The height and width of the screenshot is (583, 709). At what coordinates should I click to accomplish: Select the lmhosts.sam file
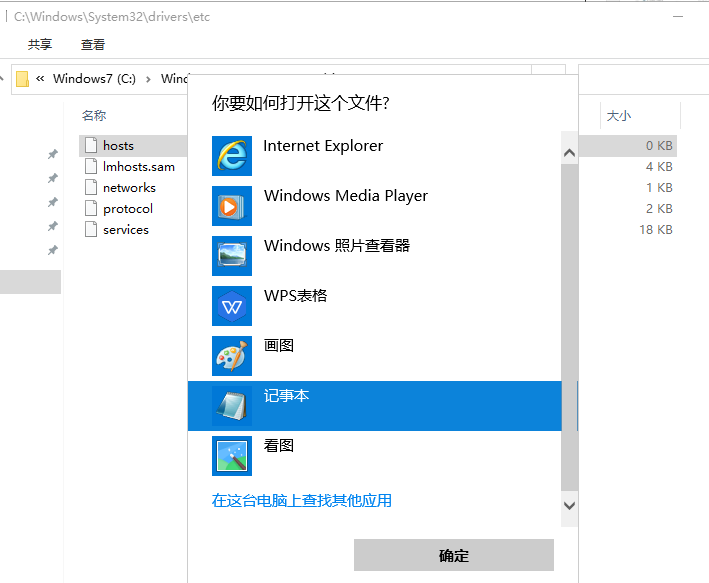pyautogui.click(x=138, y=167)
